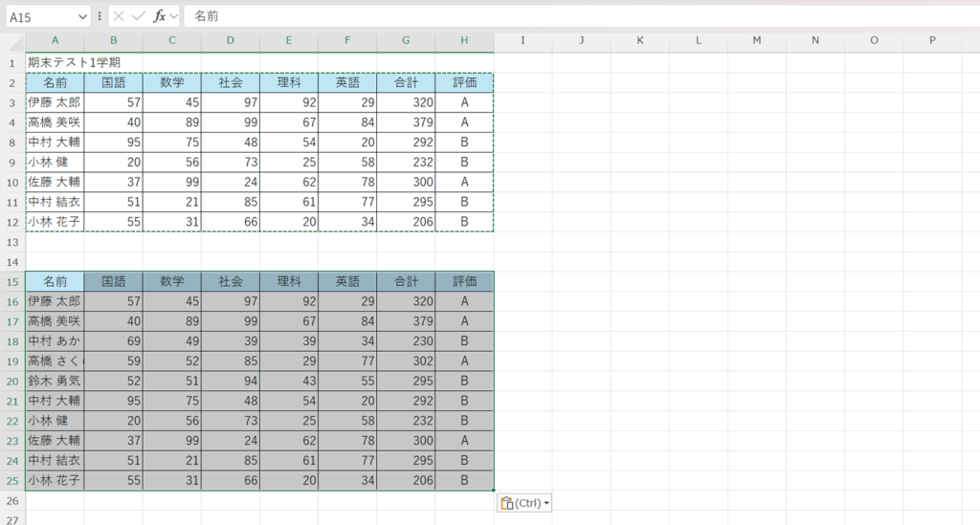Open the Name Box dropdown arrow
Viewport: 980px width, 525px height.
point(81,16)
